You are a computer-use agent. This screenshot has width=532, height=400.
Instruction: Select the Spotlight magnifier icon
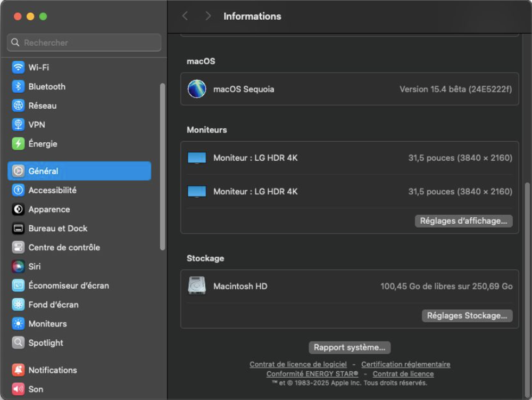pos(18,342)
